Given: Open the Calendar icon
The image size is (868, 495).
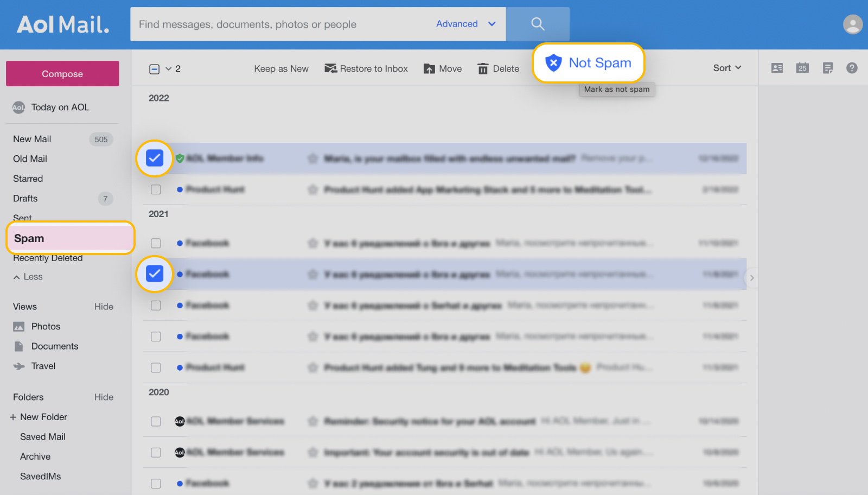Looking at the screenshot, I should (803, 68).
